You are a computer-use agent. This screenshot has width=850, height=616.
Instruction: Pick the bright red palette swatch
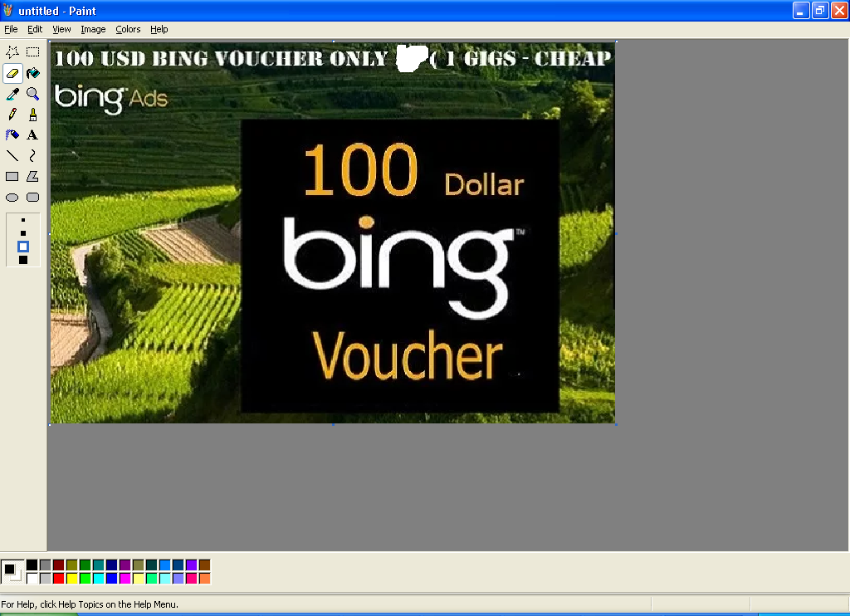59,579
